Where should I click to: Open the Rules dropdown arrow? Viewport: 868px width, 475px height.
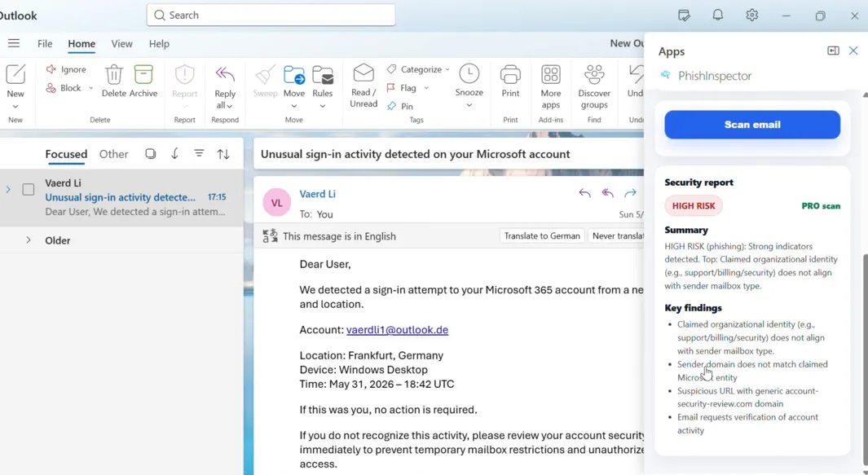click(322, 106)
